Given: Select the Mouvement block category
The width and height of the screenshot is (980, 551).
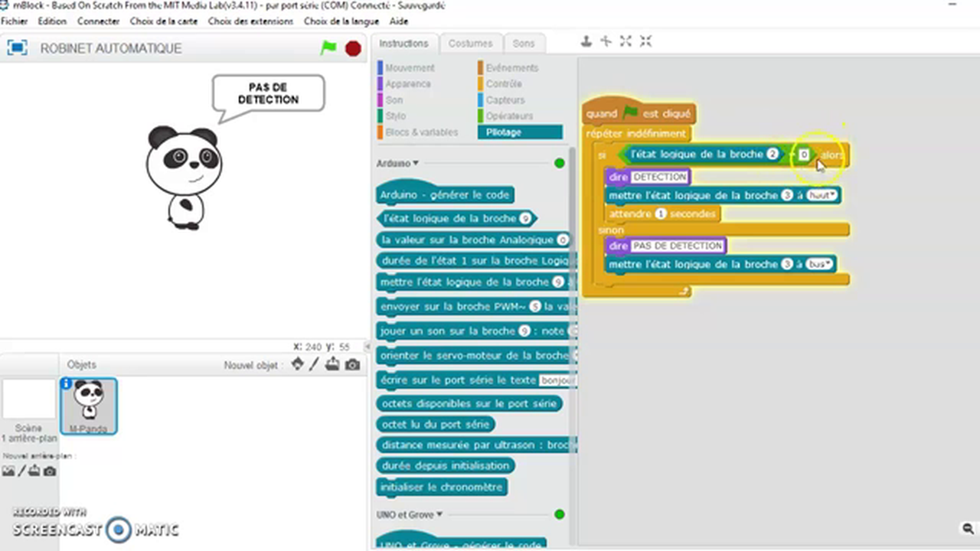Looking at the screenshot, I should 410,67.
